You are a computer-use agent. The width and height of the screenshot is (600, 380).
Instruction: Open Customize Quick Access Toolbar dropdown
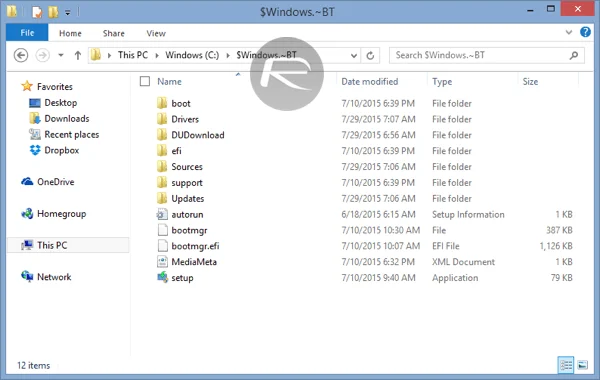coord(68,13)
